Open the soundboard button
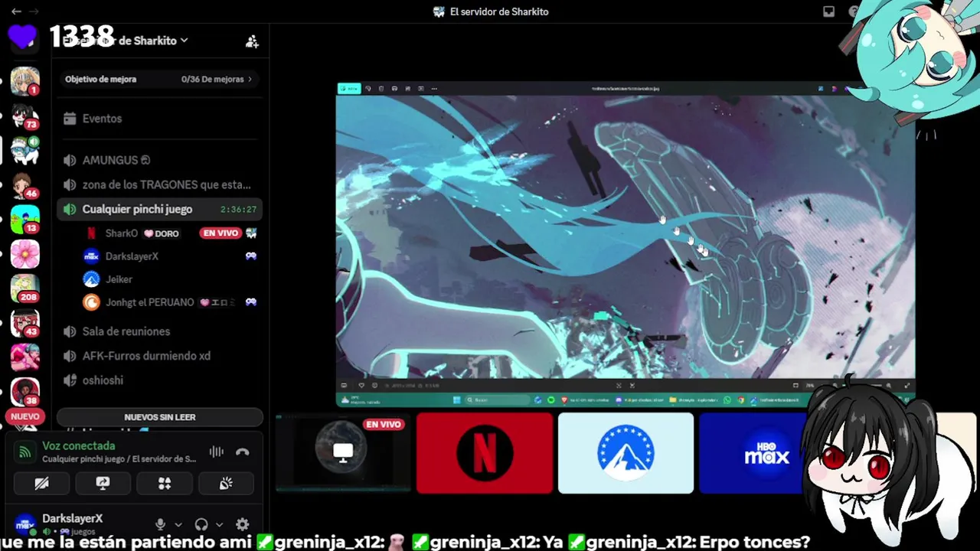Image resolution: width=980 pixels, height=551 pixels. pos(225,483)
